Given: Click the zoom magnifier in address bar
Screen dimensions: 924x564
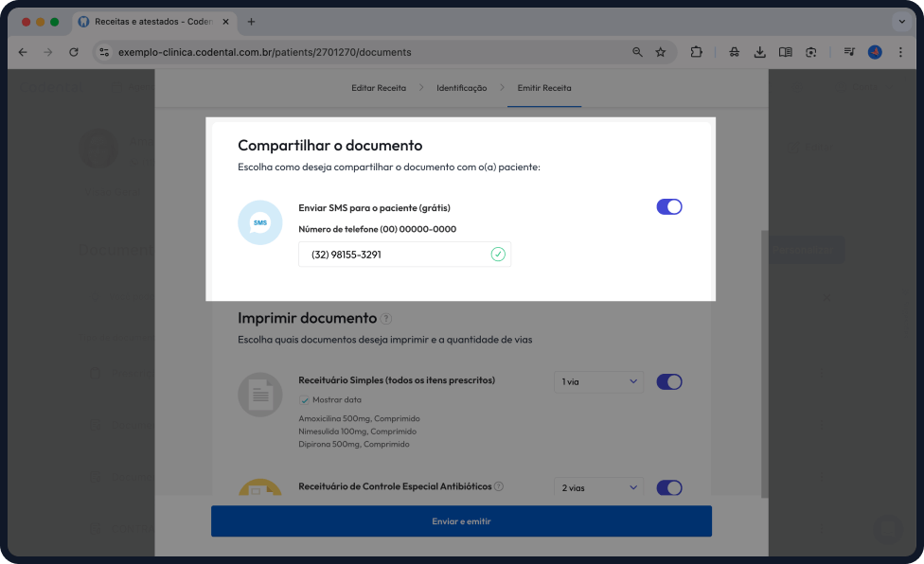Looking at the screenshot, I should click(637, 52).
